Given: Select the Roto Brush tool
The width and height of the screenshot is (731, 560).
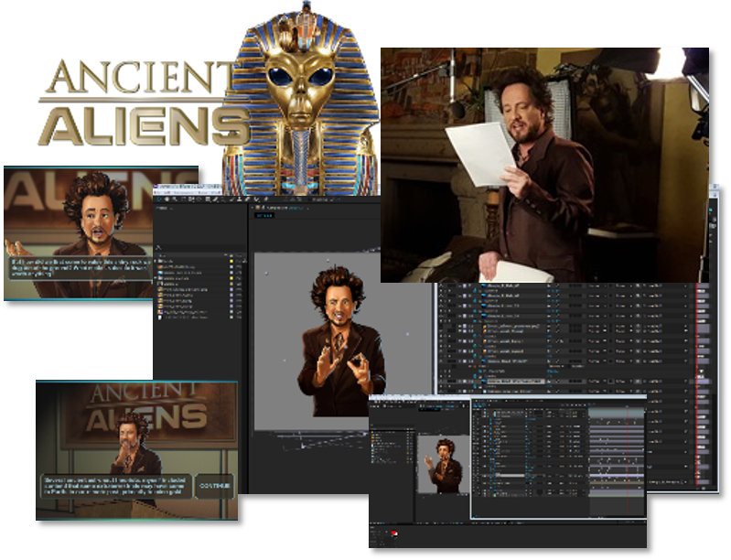Looking at the screenshot, I should click(x=256, y=199).
